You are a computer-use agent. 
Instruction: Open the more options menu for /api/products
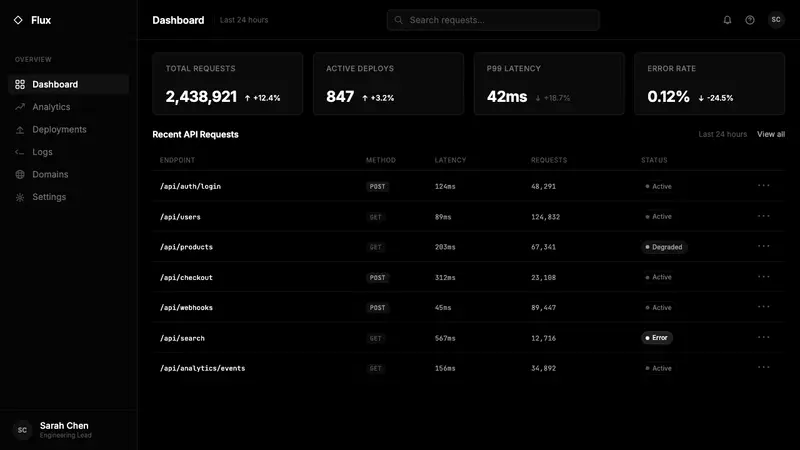point(763,246)
